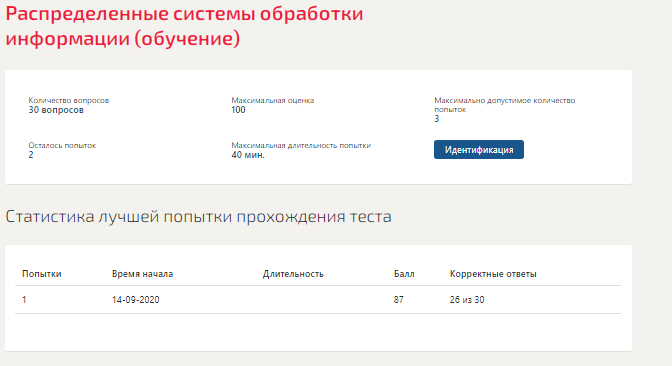
Task: Click the Максимально допустимое количество попыток label
Action: [x=504, y=105]
